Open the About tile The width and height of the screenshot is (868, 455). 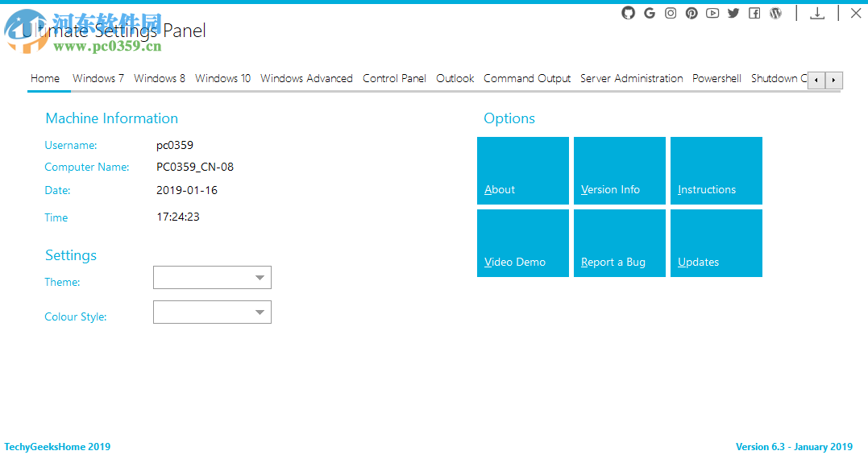pyautogui.click(x=523, y=171)
